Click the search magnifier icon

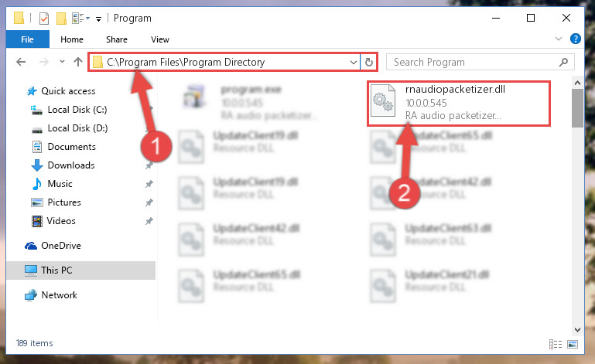click(x=563, y=62)
